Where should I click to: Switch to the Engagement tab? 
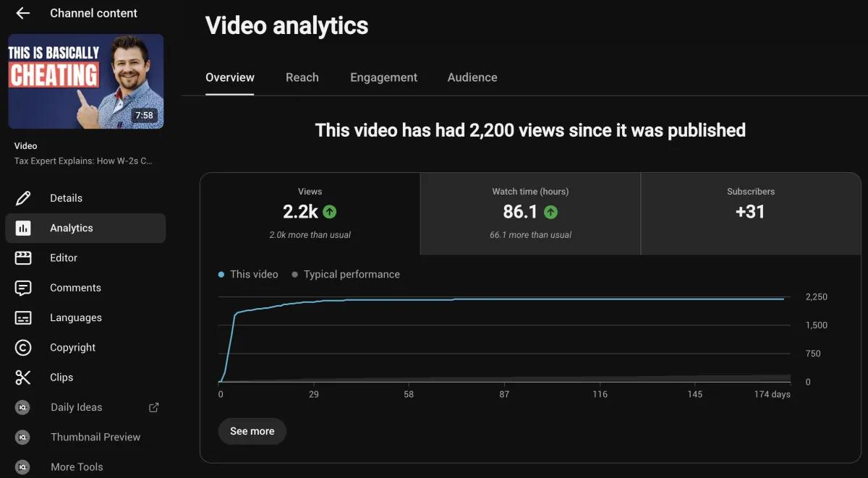pyautogui.click(x=384, y=77)
